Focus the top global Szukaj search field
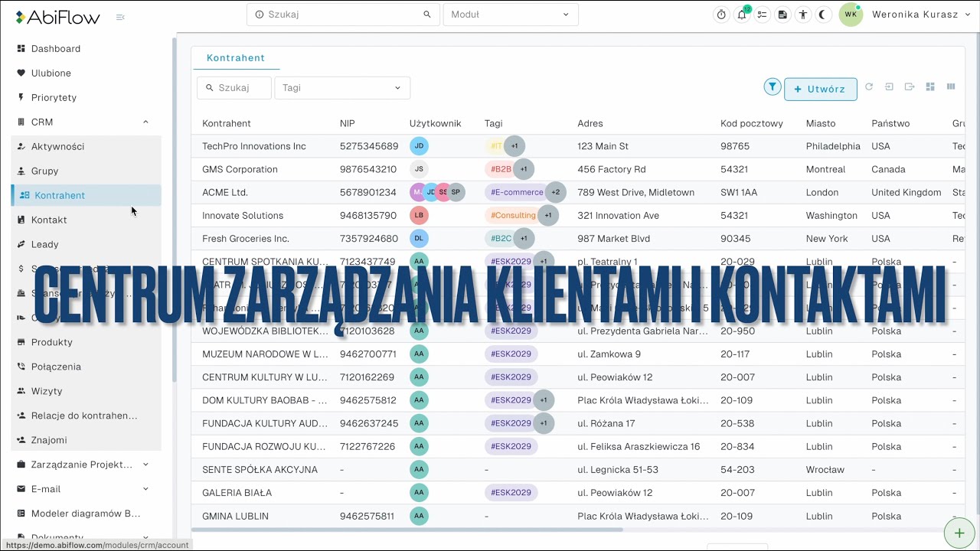 [343, 15]
